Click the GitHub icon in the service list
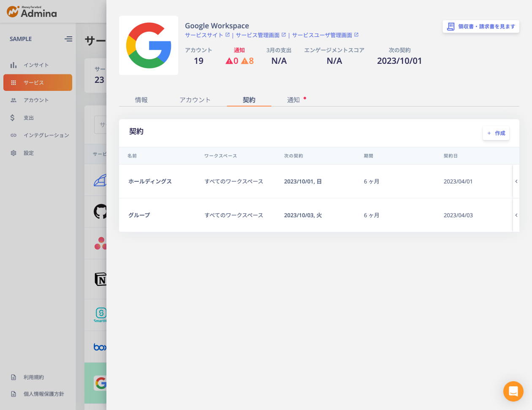The height and width of the screenshot is (410, 532). pos(100,211)
